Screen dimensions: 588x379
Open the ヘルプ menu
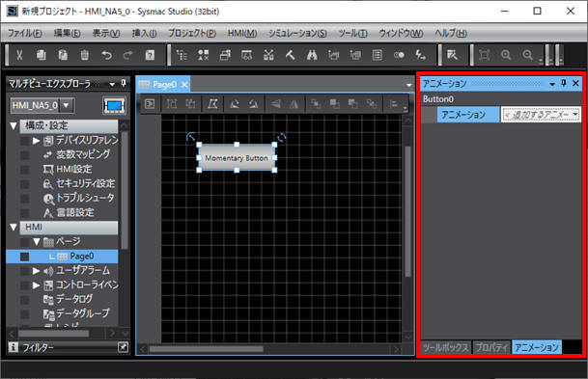[451, 34]
